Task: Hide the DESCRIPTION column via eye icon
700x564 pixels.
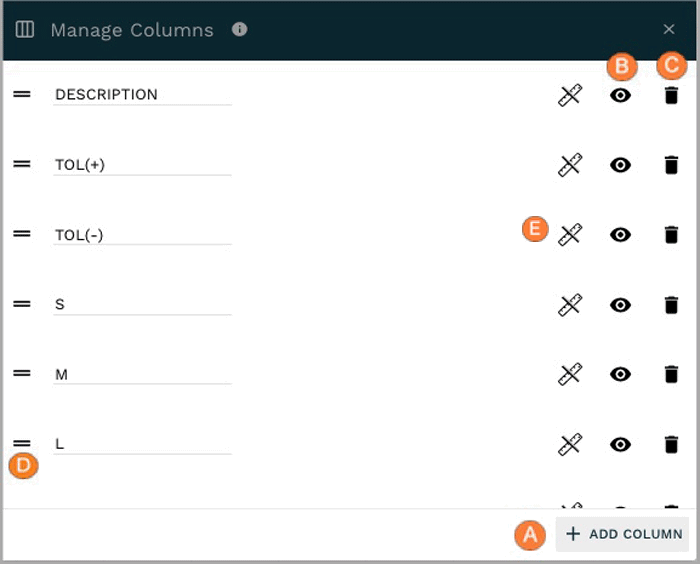Action: coord(620,95)
